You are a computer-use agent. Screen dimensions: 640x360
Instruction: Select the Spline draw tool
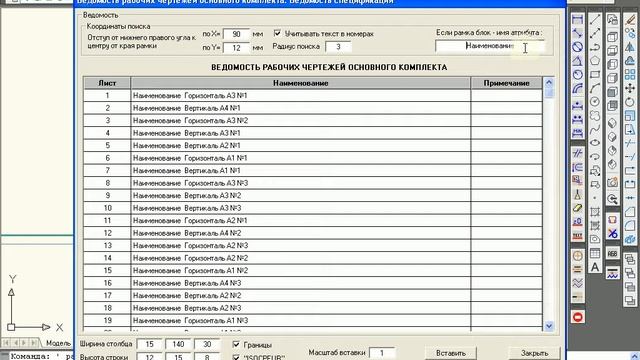pos(595,130)
